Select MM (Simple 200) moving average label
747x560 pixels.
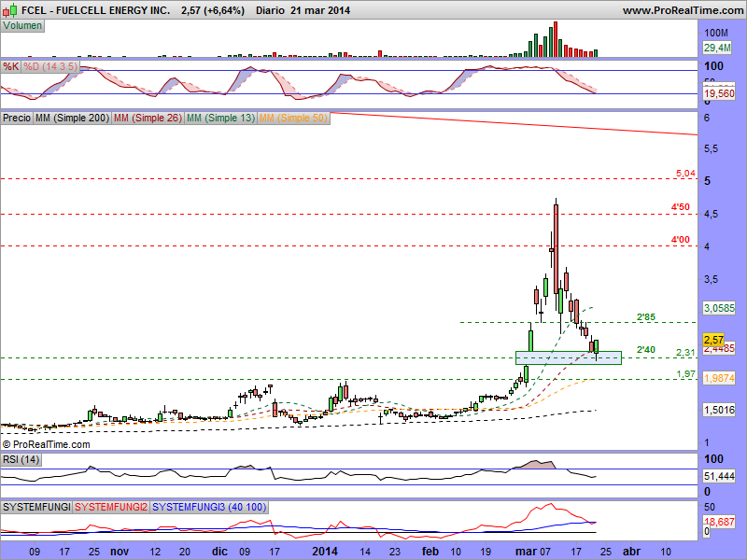(x=72, y=118)
